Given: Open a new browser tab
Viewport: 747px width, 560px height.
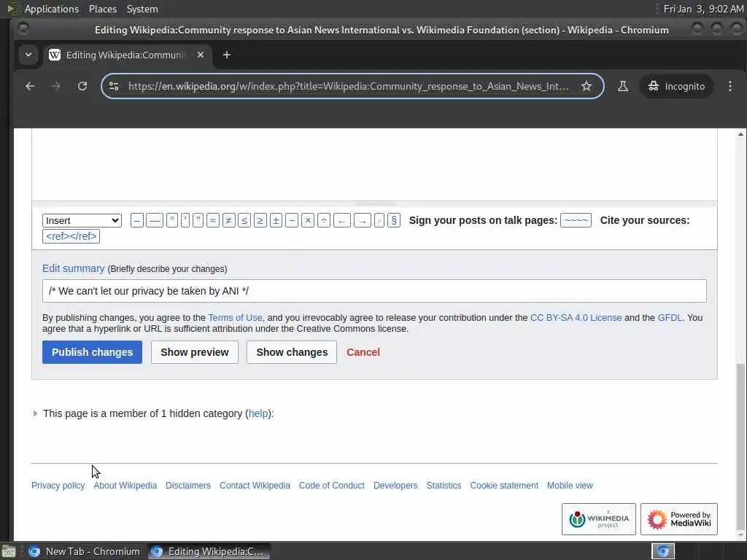Looking at the screenshot, I should click(227, 55).
